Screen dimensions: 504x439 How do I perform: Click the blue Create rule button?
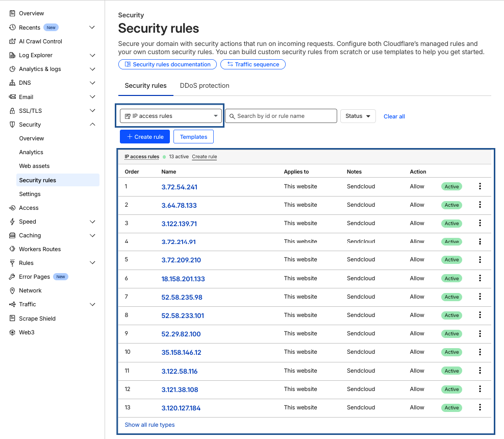click(x=145, y=137)
